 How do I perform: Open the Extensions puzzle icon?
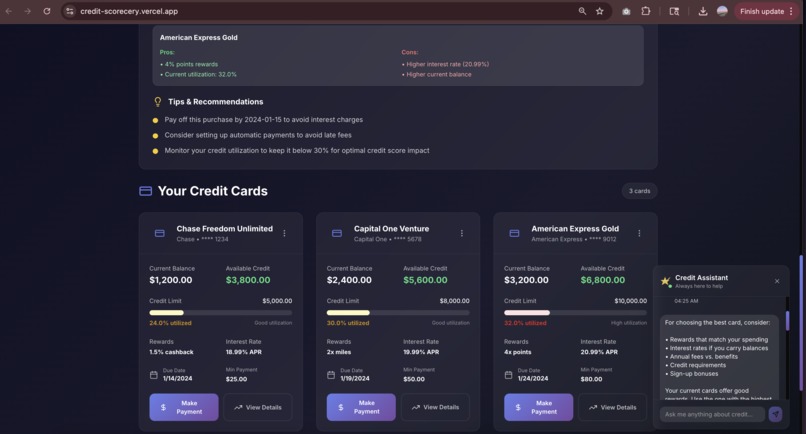click(646, 11)
